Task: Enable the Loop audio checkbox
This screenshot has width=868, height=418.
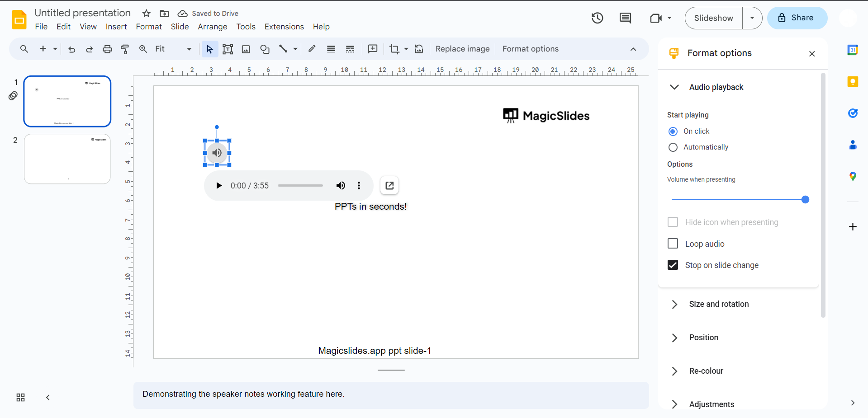Action: (673, 244)
